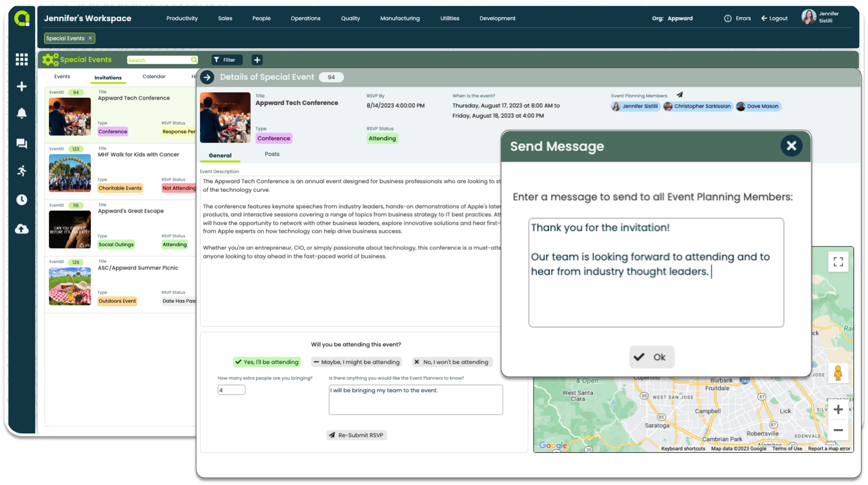This screenshot has width=868, height=485.
Task: Open the Productivity menu
Action: (x=182, y=18)
